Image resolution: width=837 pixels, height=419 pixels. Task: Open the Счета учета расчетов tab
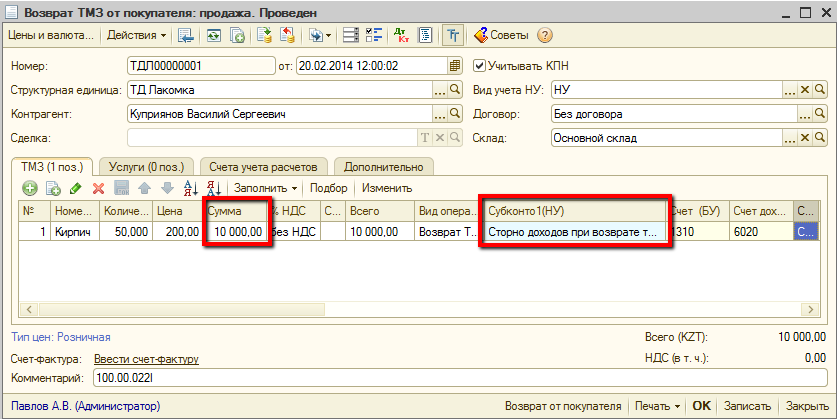pyautogui.click(x=264, y=166)
